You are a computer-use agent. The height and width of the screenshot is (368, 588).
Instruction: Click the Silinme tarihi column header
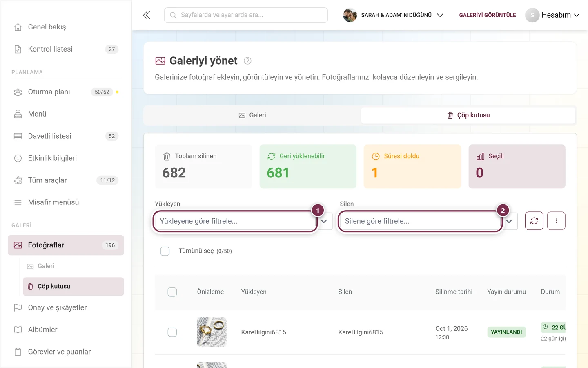[x=454, y=292]
